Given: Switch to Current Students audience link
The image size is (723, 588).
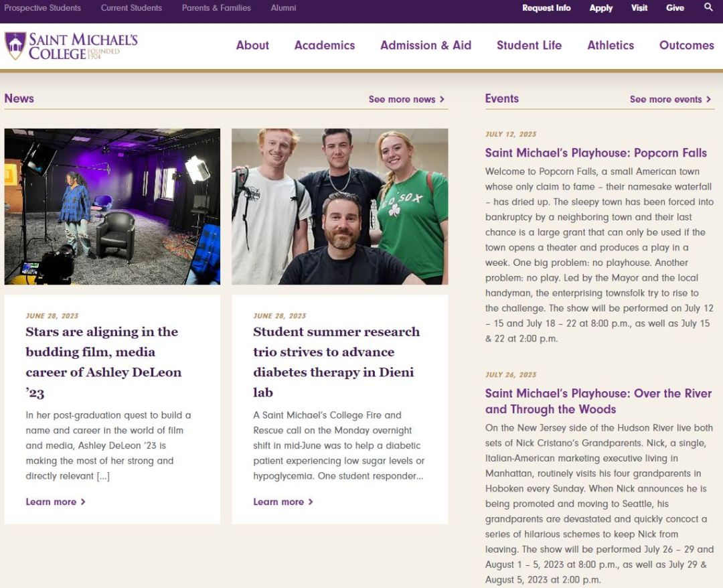Looking at the screenshot, I should click(x=131, y=8).
